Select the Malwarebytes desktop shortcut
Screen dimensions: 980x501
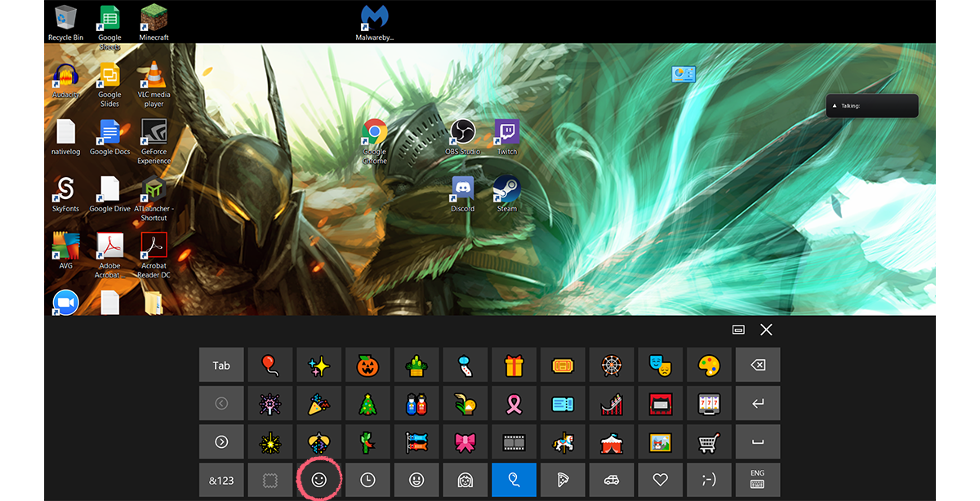(375, 23)
